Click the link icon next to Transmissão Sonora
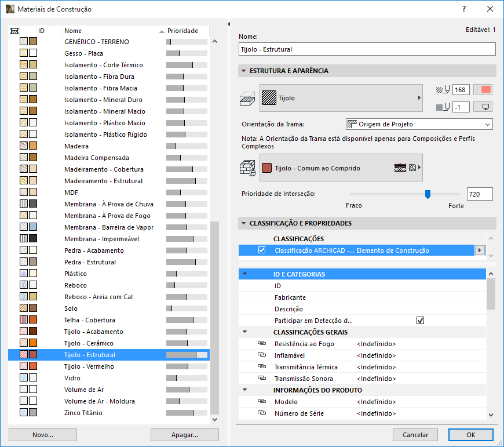This screenshot has height=447, width=504. click(262, 378)
